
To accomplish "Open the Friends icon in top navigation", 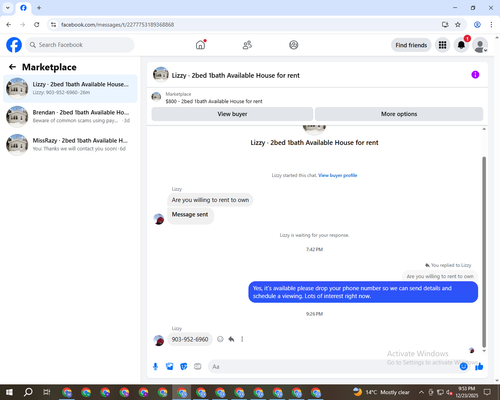I will 247,45.
